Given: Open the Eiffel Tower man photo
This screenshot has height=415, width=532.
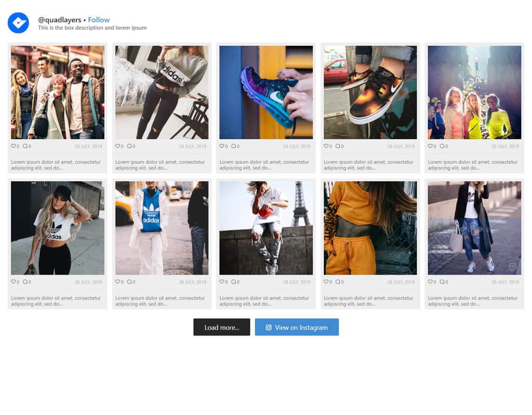Looking at the screenshot, I should [266, 228].
